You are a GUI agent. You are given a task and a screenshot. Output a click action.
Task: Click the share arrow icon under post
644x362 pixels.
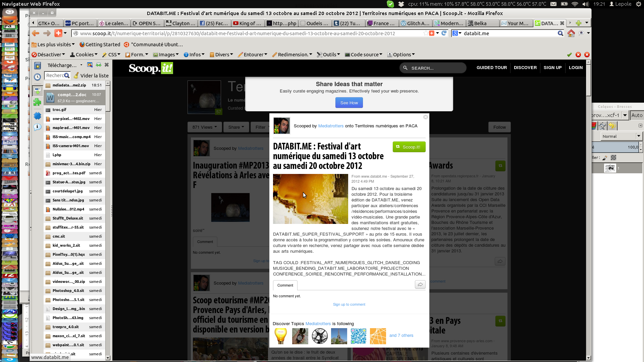coord(420,285)
